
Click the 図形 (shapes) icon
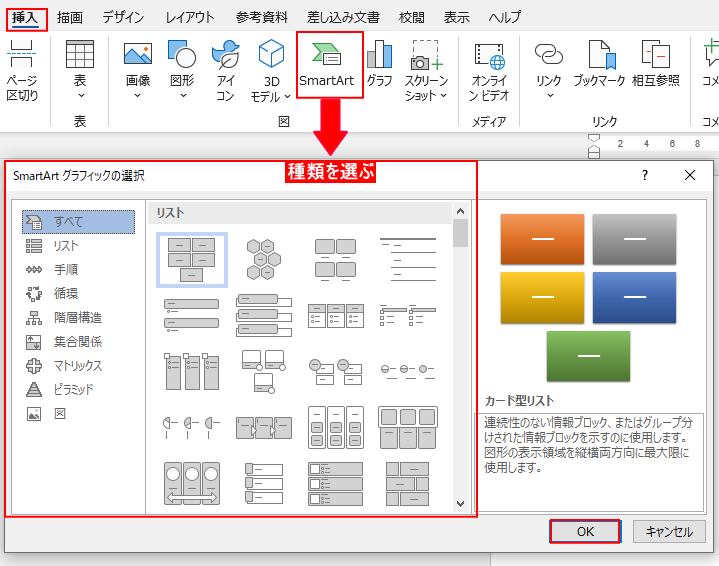coord(182,54)
